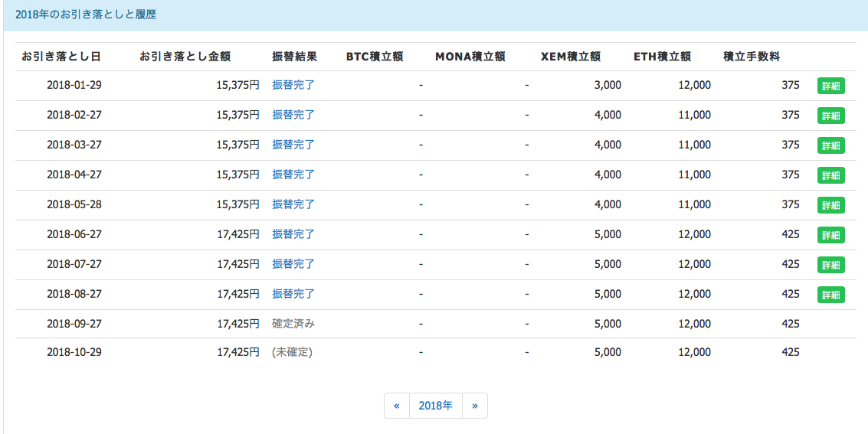Click 振替完了 link for 2018-02-27

coord(293,115)
